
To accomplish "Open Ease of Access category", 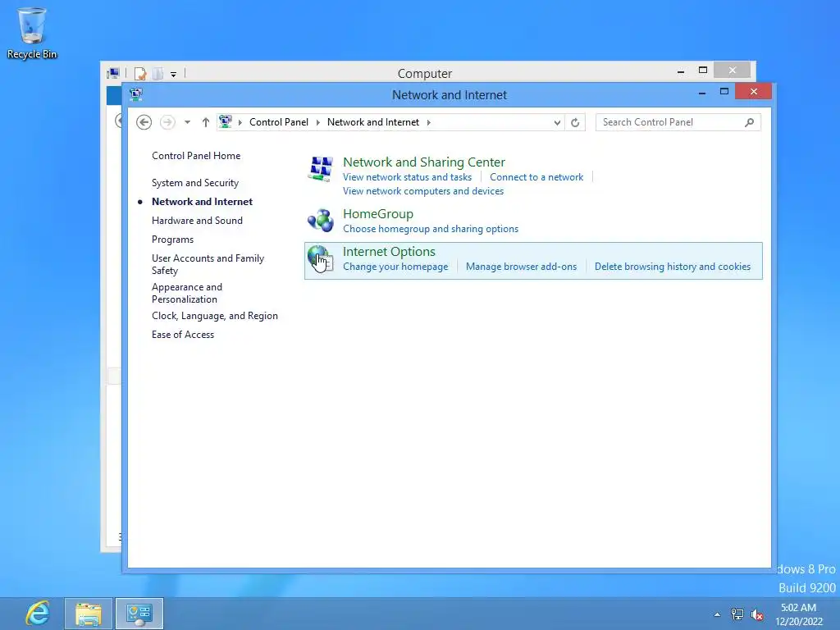I will (183, 335).
